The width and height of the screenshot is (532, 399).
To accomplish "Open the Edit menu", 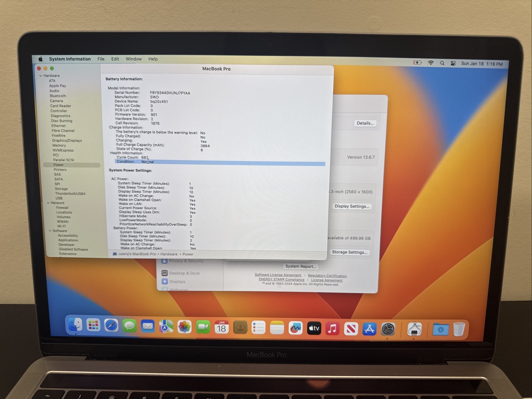I will pyautogui.click(x=115, y=59).
